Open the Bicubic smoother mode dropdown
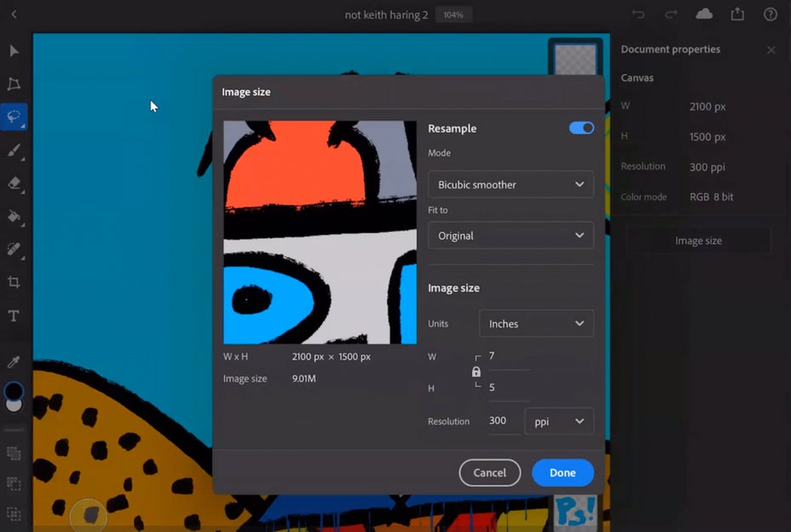Image resolution: width=791 pixels, height=532 pixels. pos(510,184)
